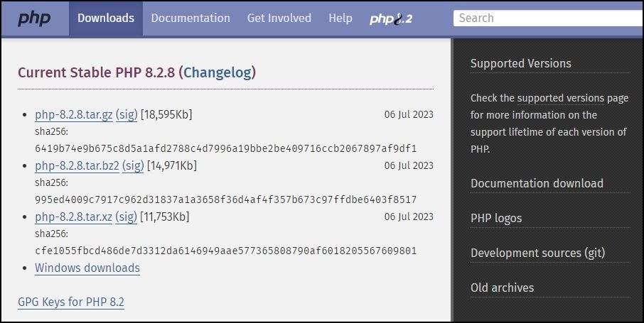Open the Get Involved menu
The width and height of the screenshot is (644, 323).
point(279,18)
